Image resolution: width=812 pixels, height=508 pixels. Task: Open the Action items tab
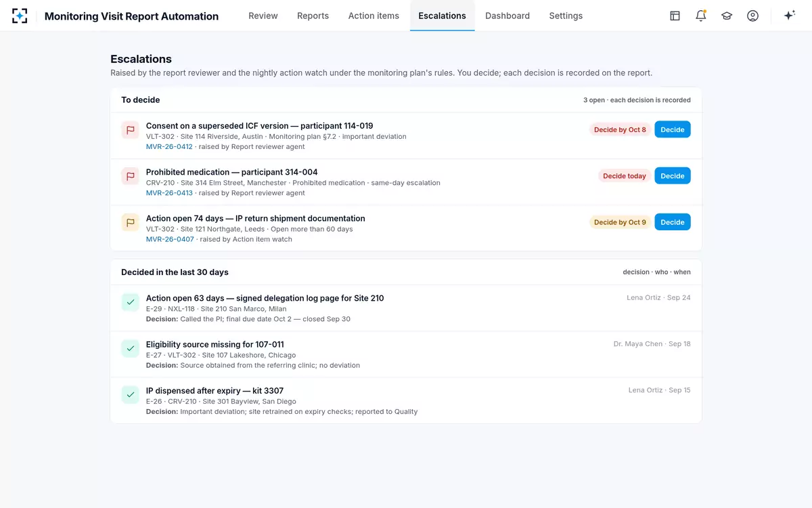pyautogui.click(x=374, y=16)
